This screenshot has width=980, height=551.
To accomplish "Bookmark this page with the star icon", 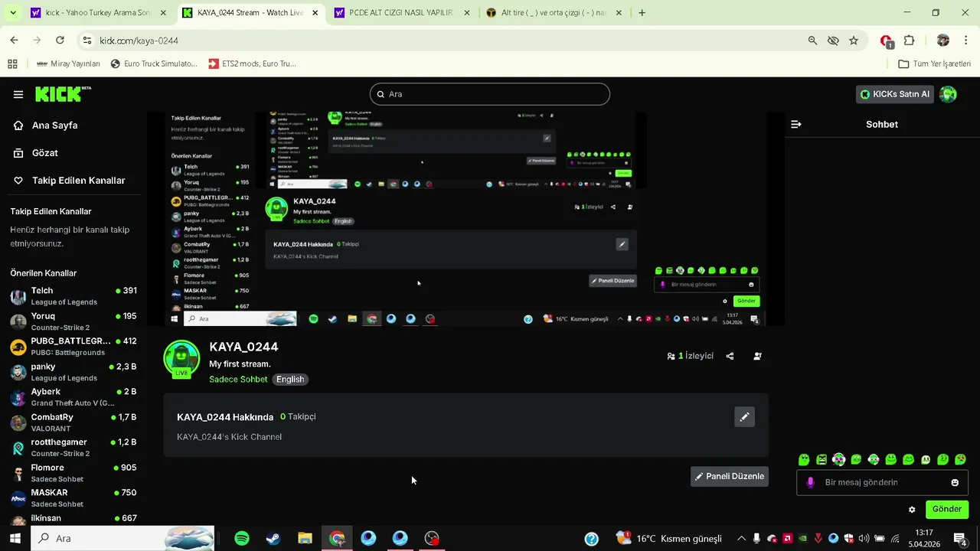I will tap(854, 41).
